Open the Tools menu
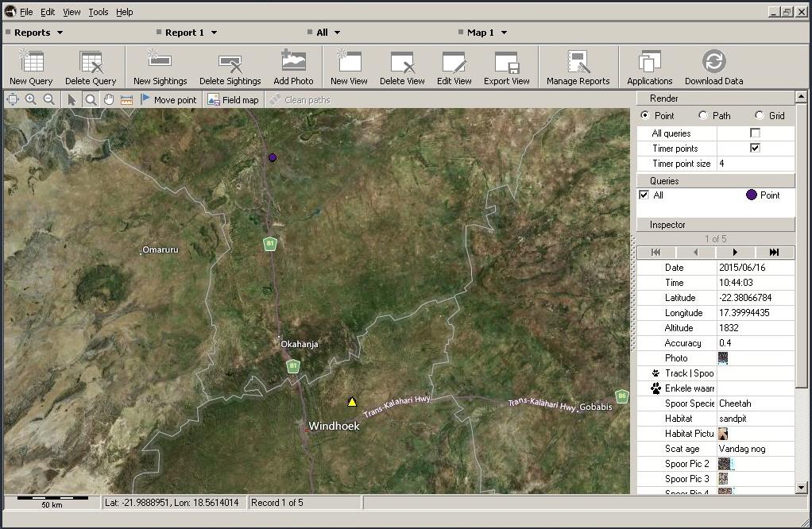 (x=99, y=12)
